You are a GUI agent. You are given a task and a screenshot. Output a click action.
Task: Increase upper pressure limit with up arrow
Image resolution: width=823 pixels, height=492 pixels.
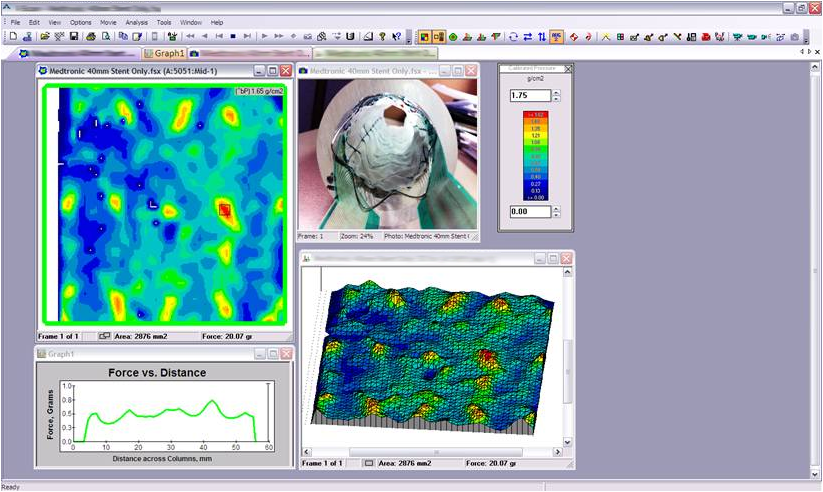(x=557, y=92)
